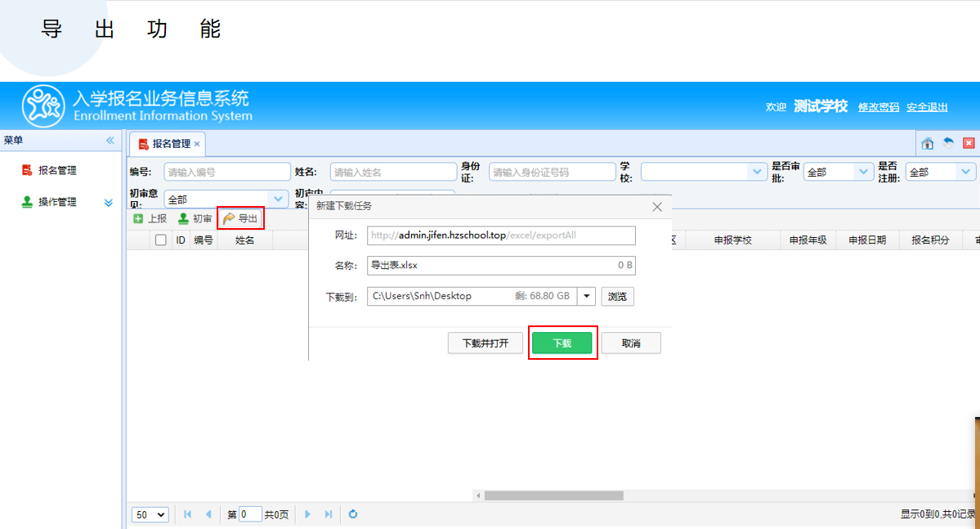
Task: Open 报名管理 in the sidebar menu
Action: [57, 171]
